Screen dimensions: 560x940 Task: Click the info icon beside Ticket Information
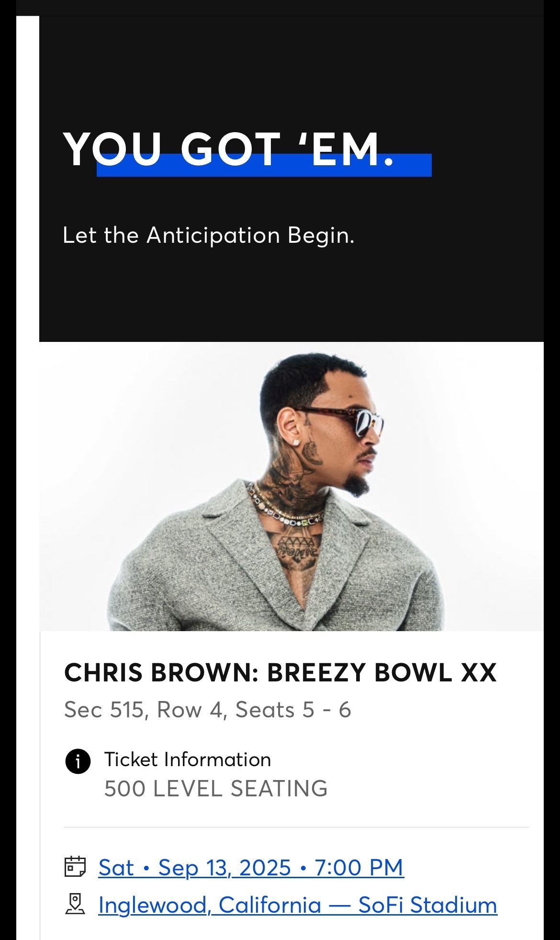(78, 761)
